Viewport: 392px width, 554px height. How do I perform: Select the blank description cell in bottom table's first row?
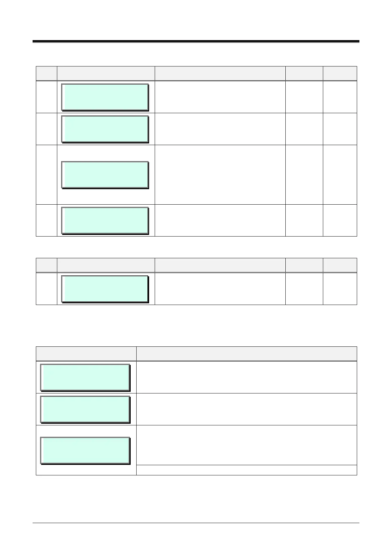(247, 377)
